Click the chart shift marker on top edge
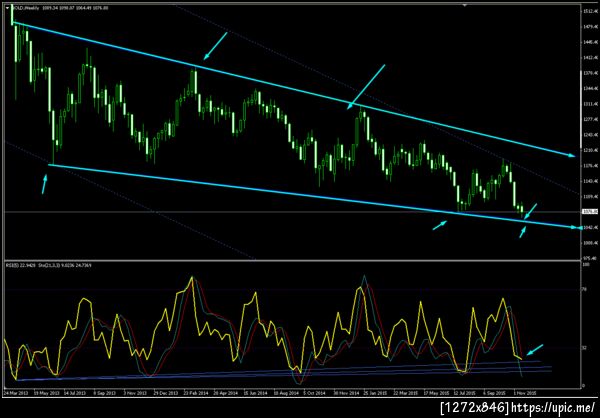The width and height of the screenshot is (600, 418). [x=465, y=5]
